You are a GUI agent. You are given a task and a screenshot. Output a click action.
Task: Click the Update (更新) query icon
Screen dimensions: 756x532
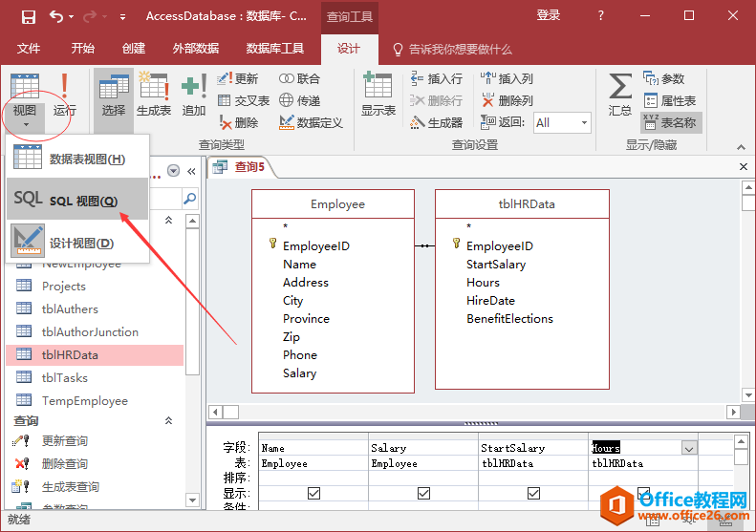click(x=238, y=79)
